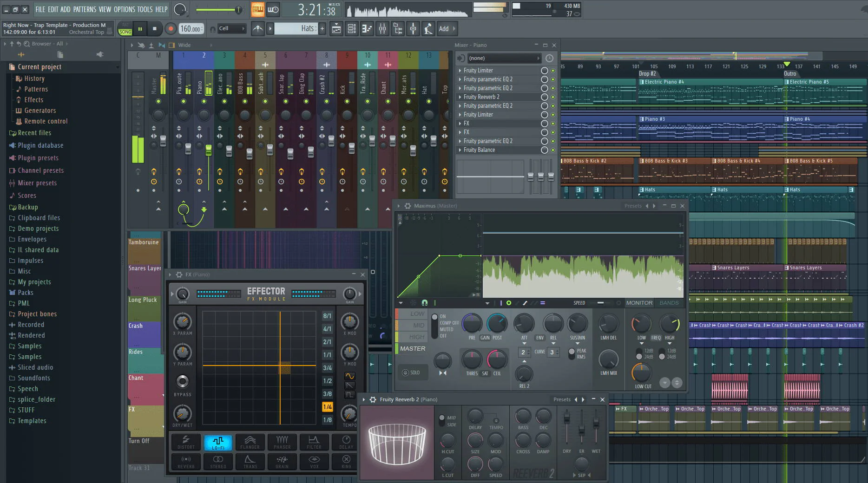Click the Add button in toolbar
The height and width of the screenshot is (483, 868).
pyautogui.click(x=444, y=29)
